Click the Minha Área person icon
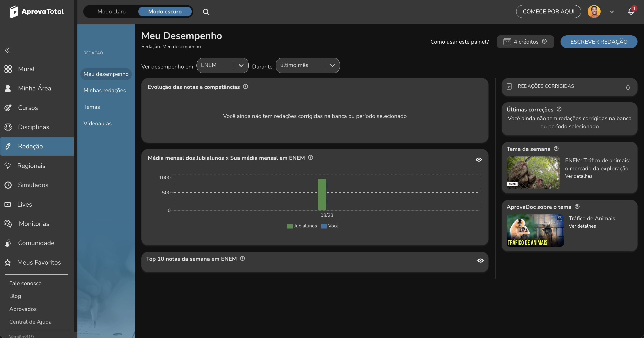644x338 pixels. click(x=8, y=88)
